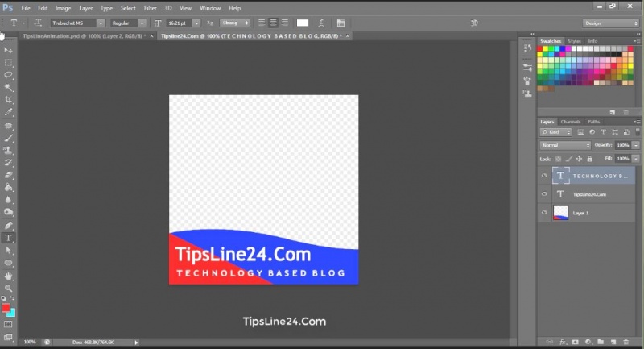This screenshot has height=349, width=644.
Task: Toggle text orientation in options bar
Action: click(38, 23)
